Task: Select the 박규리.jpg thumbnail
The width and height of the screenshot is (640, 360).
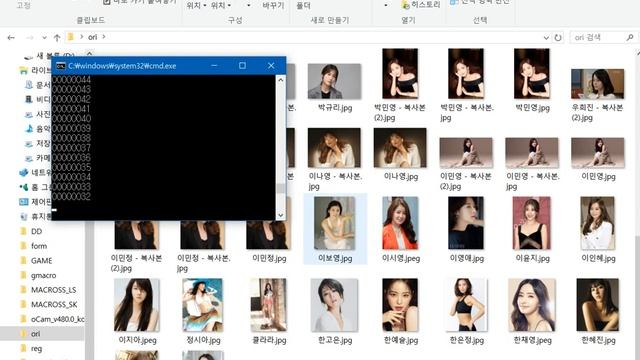Action: coord(334,81)
